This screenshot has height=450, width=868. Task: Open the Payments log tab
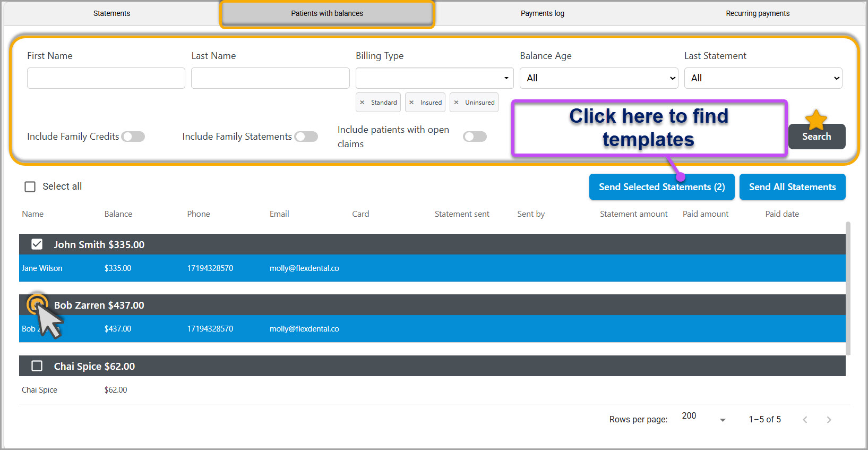543,13
